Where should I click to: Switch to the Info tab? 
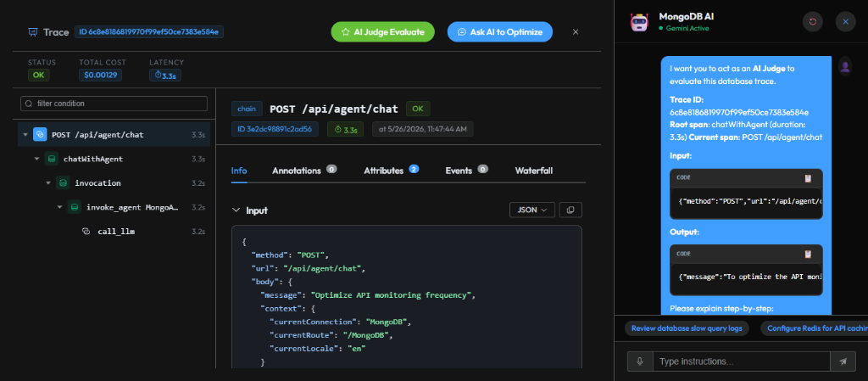click(x=239, y=171)
